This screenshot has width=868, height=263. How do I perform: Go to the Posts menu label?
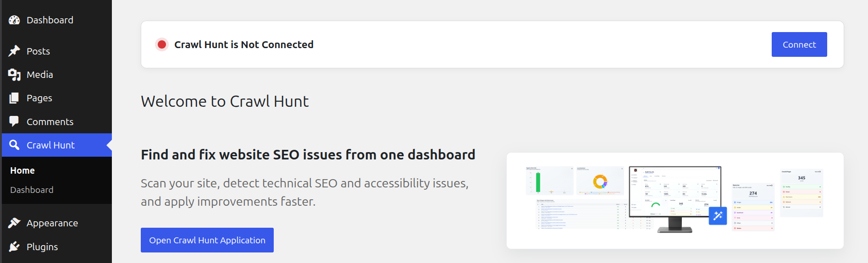coord(38,51)
